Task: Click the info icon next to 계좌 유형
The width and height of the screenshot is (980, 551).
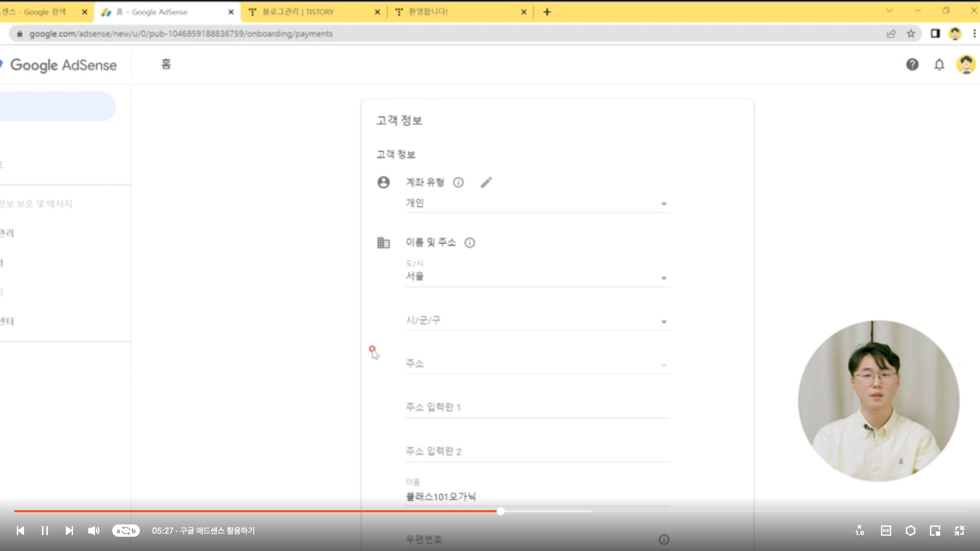Action: click(x=458, y=183)
